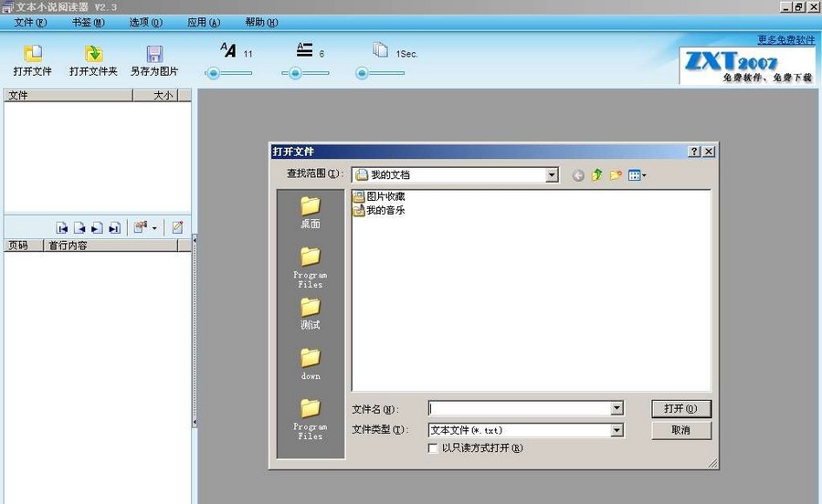822x504 pixels.
Task: Click the 另存为图片 floppy disk icon
Action: (154, 54)
